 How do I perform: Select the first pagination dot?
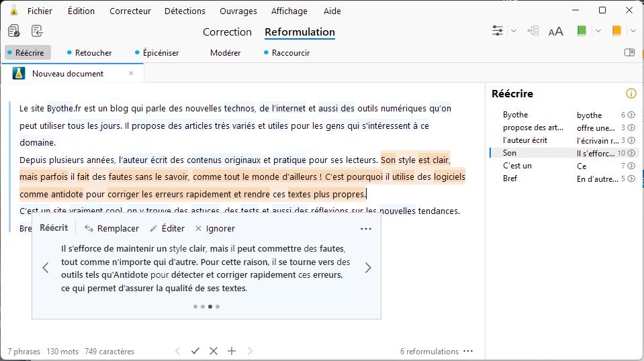pos(195,307)
